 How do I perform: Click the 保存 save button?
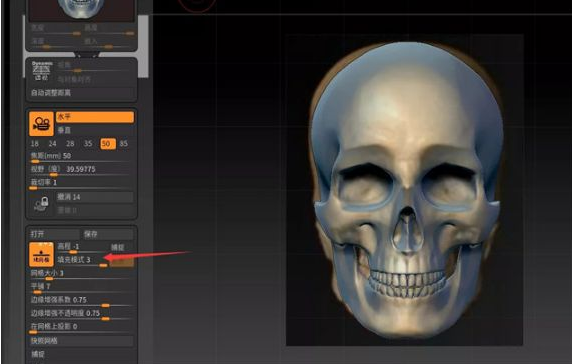click(x=108, y=234)
